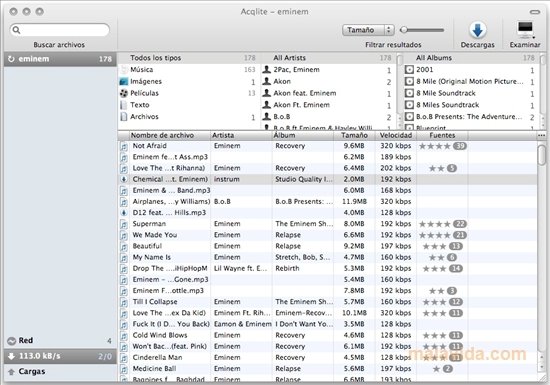Click the Películas film reel icon
Screen dimensions: 550x385
pyautogui.click(x=124, y=93)
